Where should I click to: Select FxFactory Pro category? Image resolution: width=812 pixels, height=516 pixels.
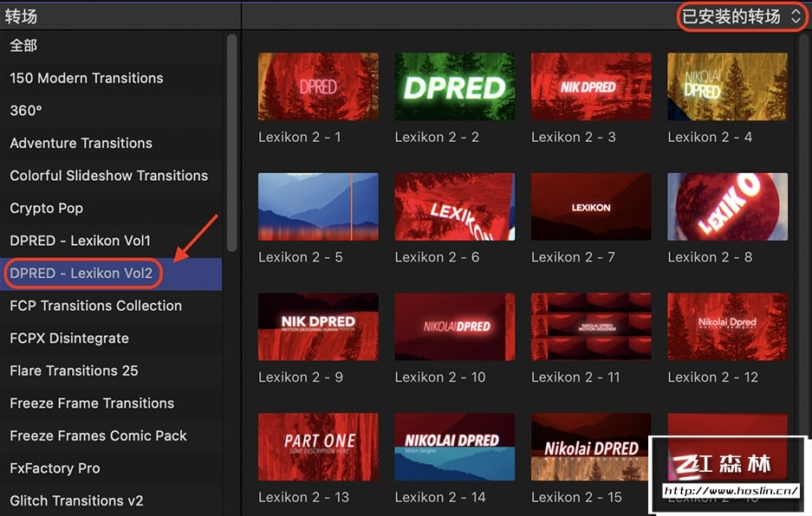pos(111,469)
